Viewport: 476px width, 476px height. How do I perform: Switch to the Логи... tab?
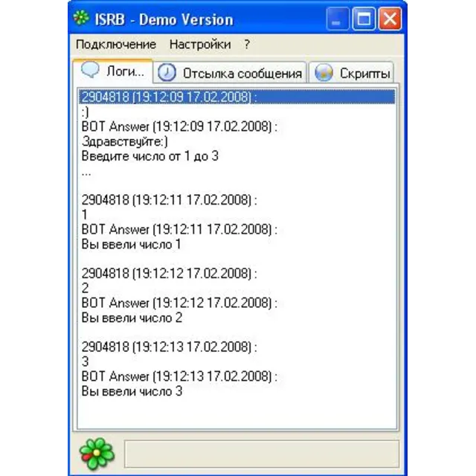click(112, 71)
